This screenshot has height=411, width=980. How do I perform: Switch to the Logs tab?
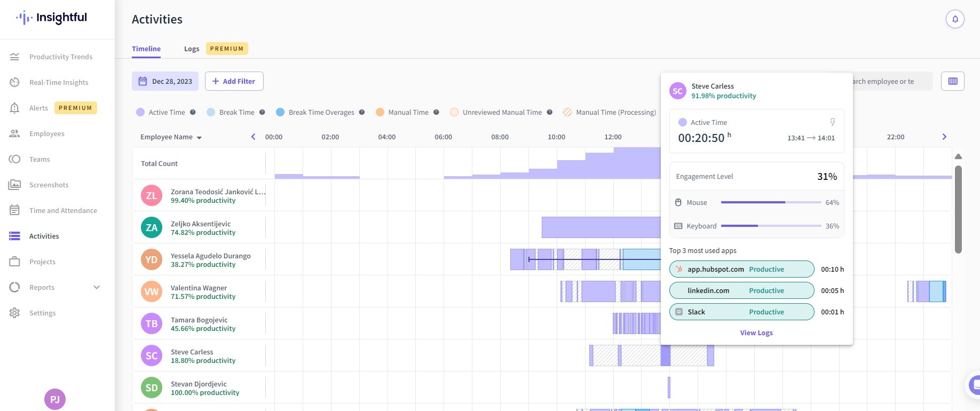tap(192, 49)
